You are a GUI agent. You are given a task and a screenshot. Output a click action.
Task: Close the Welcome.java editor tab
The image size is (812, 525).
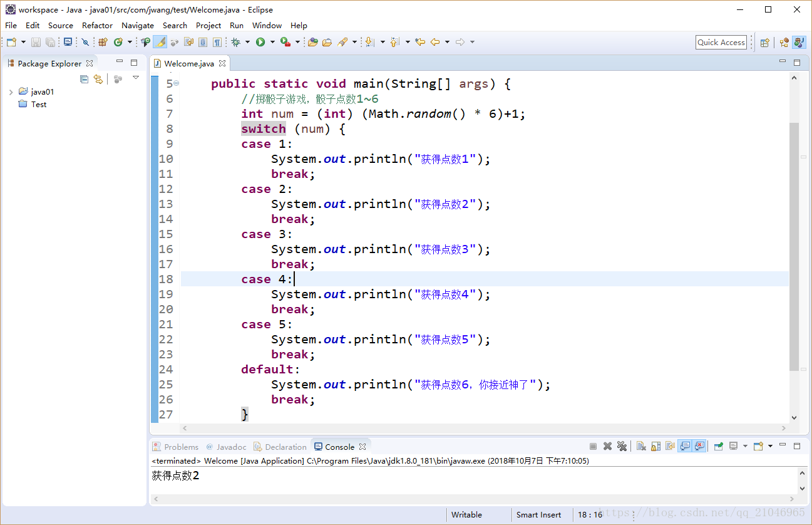click(x=222, y=63)
